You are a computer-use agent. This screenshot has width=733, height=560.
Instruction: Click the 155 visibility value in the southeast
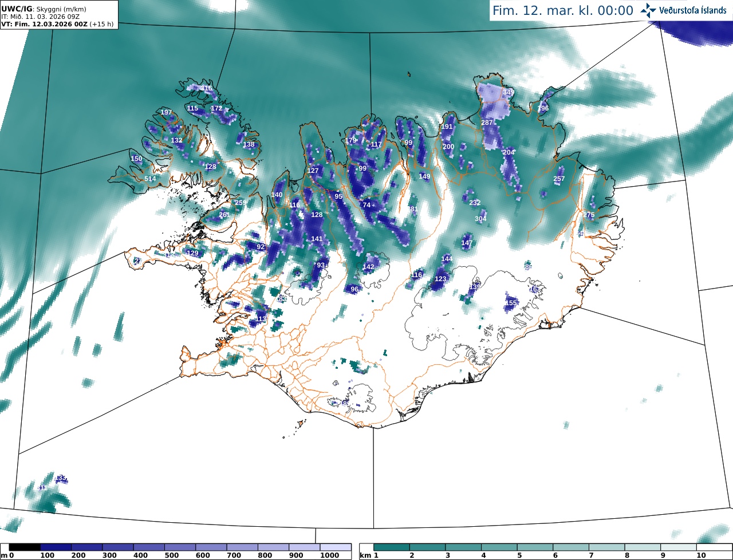(511, 303)
